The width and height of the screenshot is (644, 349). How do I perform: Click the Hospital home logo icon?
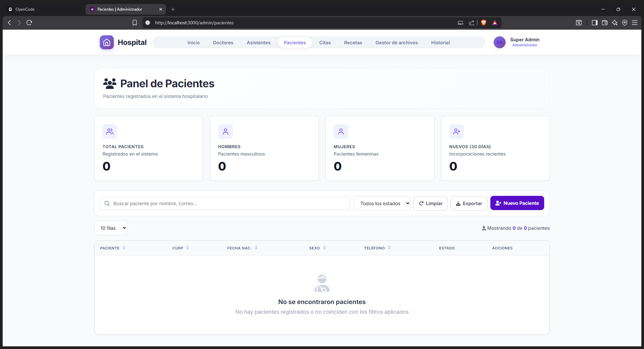[x=107, y=42]
